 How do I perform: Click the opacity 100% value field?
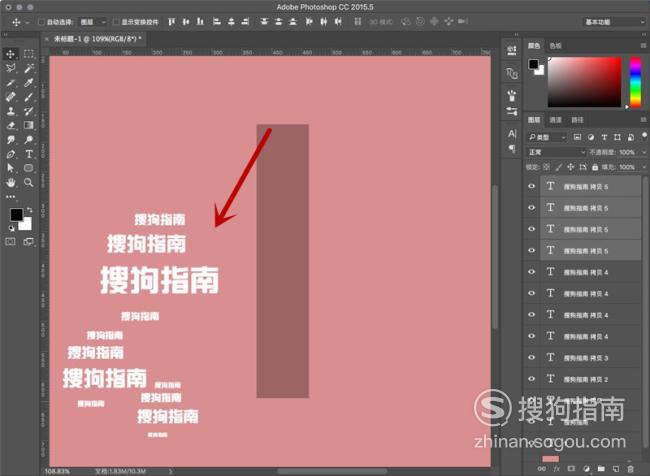pos(627,153)
